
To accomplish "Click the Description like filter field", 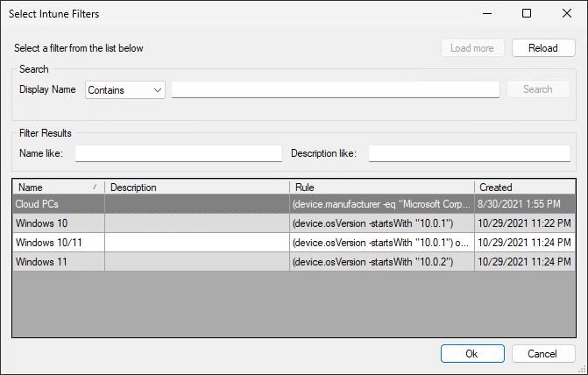I will 469,154.
